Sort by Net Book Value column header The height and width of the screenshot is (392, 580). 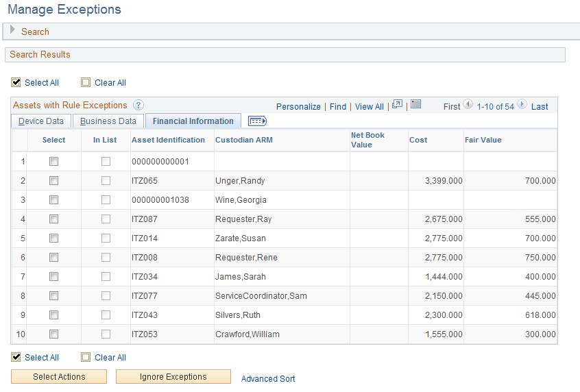pos(367,140)
